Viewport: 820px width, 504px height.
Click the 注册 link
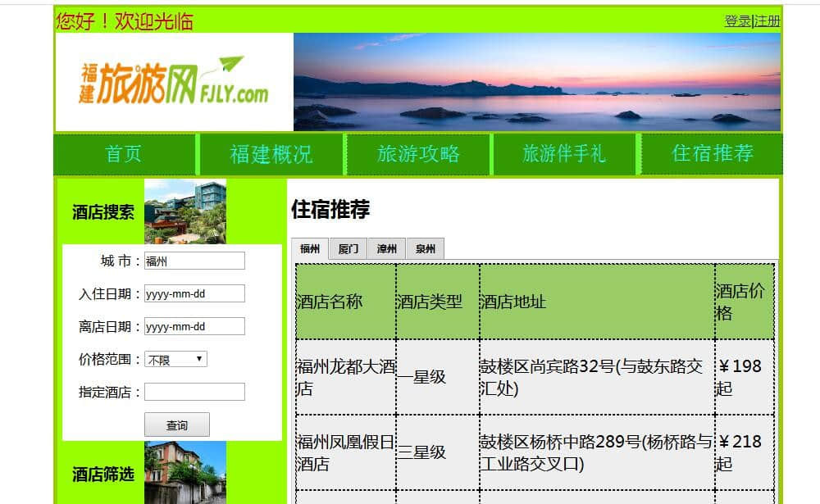pos(768,21)
